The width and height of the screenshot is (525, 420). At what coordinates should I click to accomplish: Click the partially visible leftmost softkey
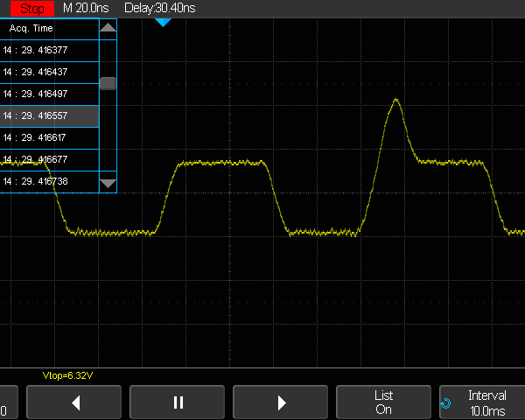[7, 402]
